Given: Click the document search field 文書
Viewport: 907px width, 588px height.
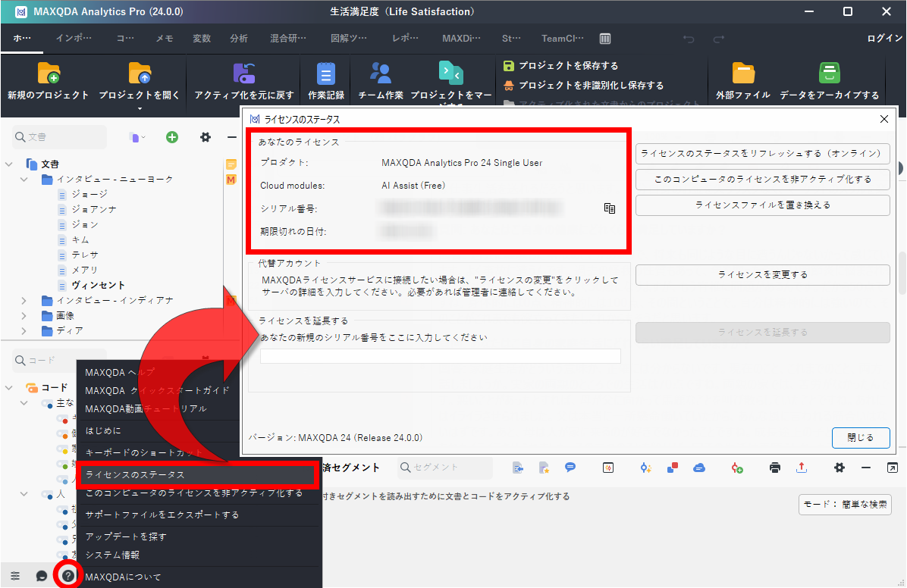Looking at the screenshot, I should [60, 137].
